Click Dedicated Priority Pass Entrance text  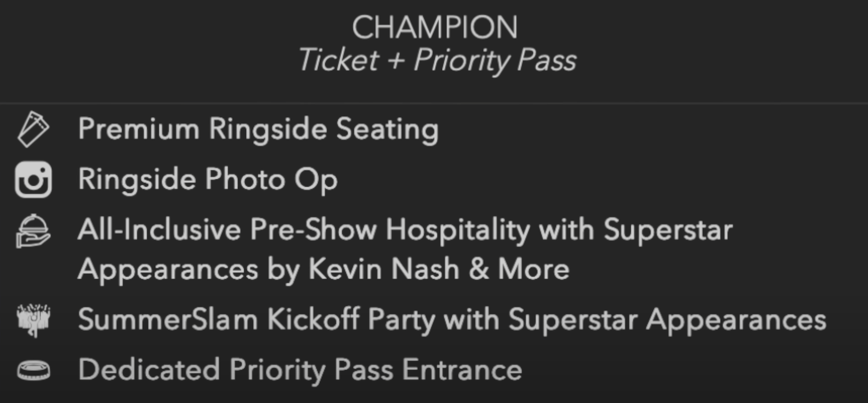[299, 370]
